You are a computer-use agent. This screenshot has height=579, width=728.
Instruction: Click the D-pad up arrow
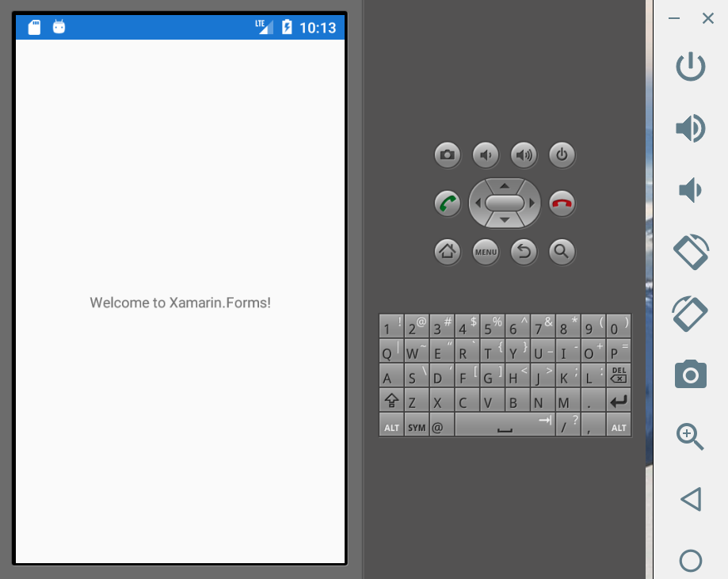point(505,185)
